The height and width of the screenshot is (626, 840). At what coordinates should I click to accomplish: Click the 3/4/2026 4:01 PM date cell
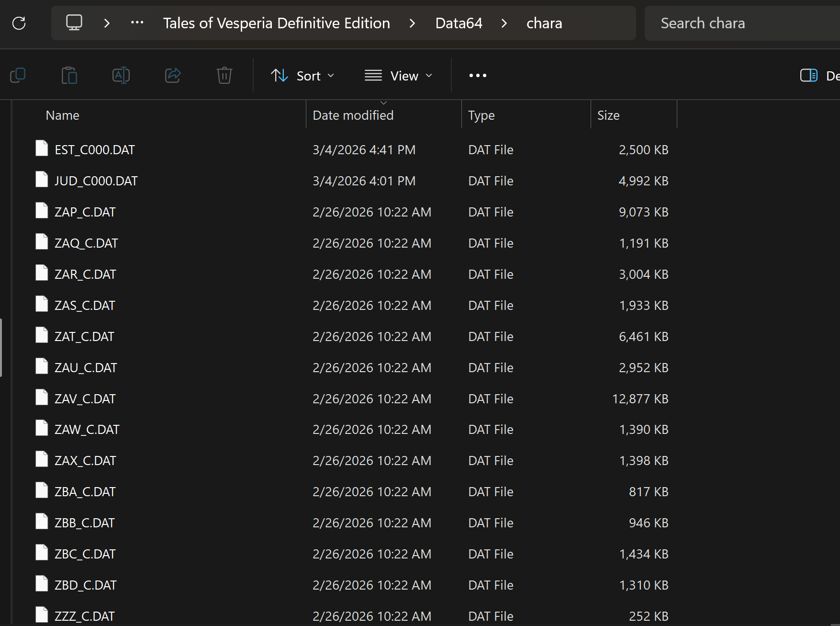364,181
